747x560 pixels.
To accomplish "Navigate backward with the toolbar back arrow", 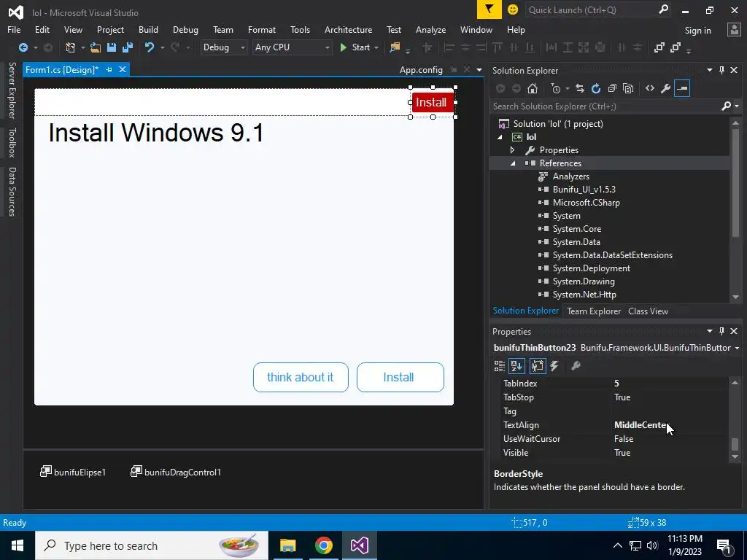I will click(x=23, y=47).
